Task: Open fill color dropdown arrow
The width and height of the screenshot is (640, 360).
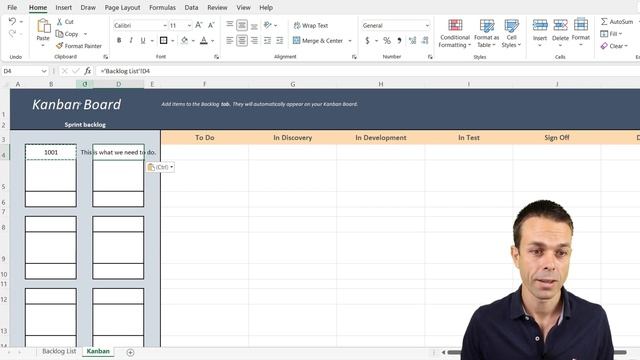Action: [193, 41]
